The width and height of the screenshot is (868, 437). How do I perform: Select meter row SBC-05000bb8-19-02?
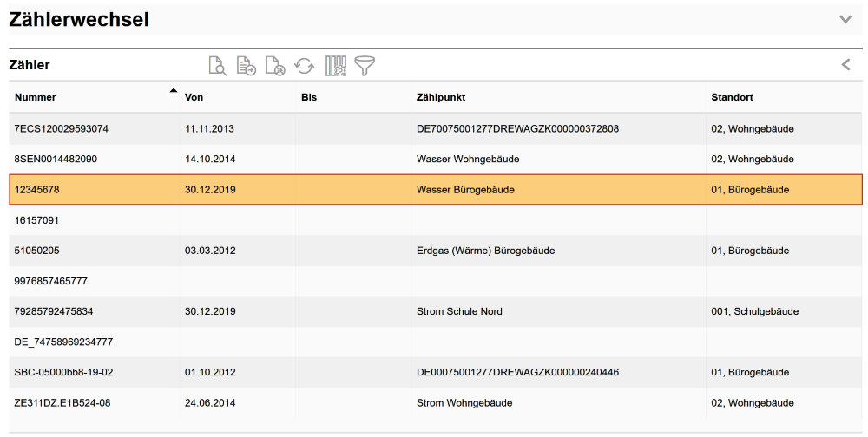(x=64, y=372)
